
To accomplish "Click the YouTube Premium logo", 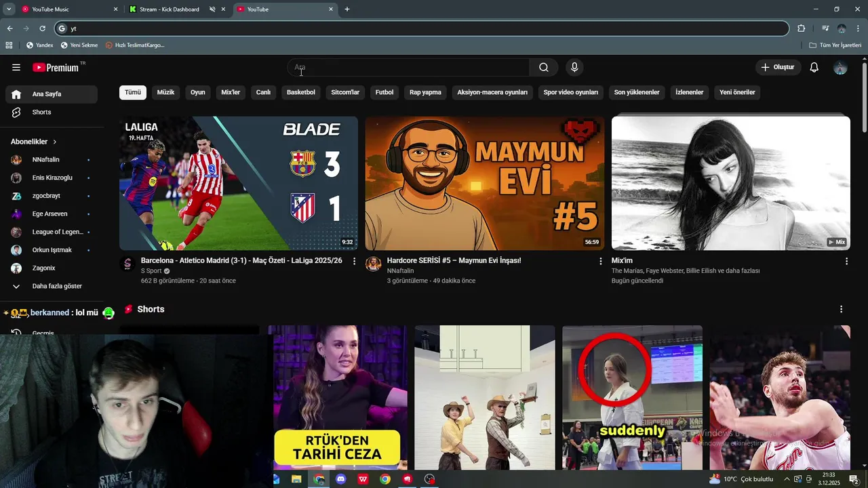I will click(x=56, y=67).
